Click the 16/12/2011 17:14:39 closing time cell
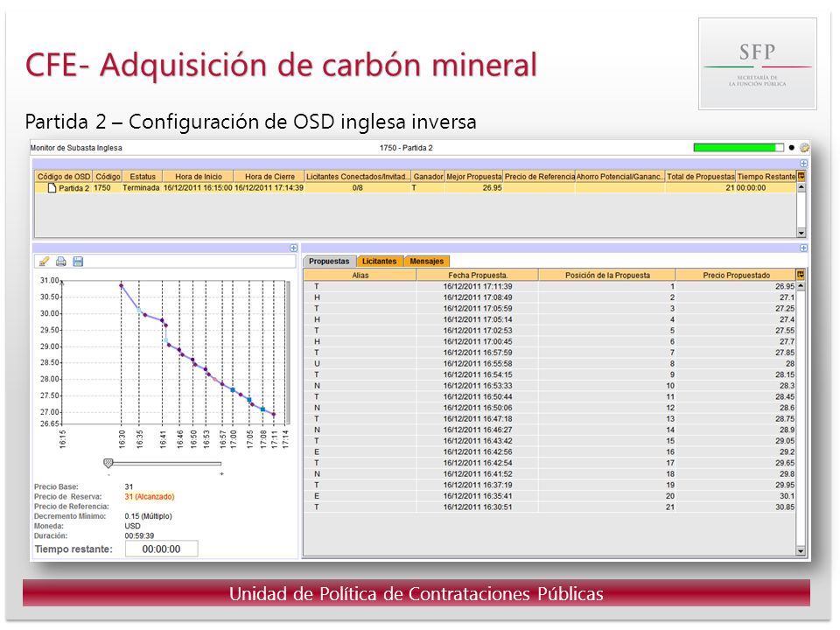Image resolution: width=840 pixels, height=630 pixels. [269, 188]
